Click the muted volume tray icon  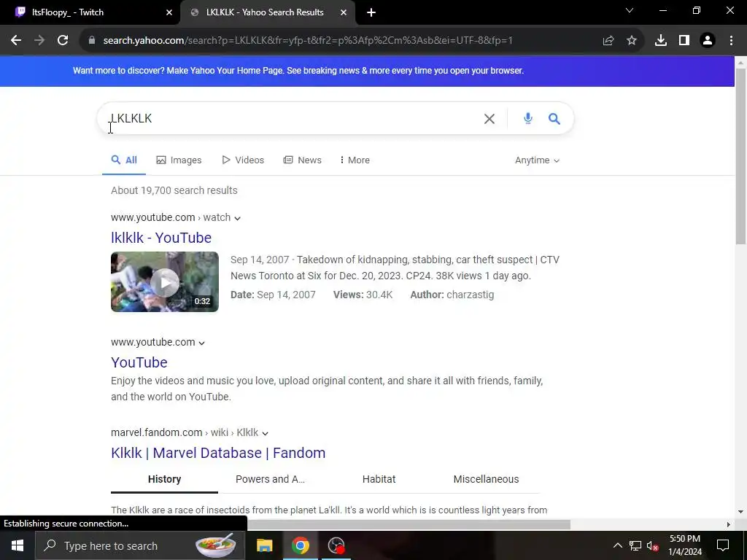pyautogui.click(x=653, y=545)
